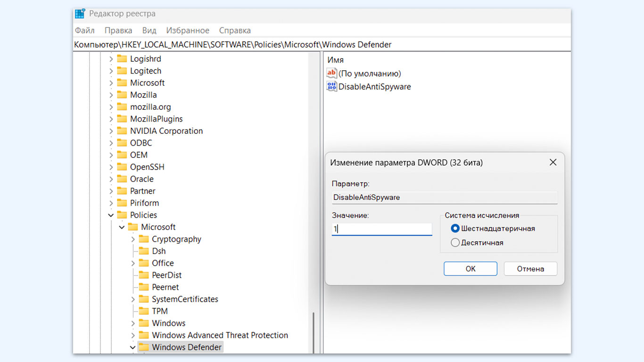Viewport: 644px width, 362px height.
Task: Click the MozillaPlugins folder icon
Action: (x=122, y=119)
